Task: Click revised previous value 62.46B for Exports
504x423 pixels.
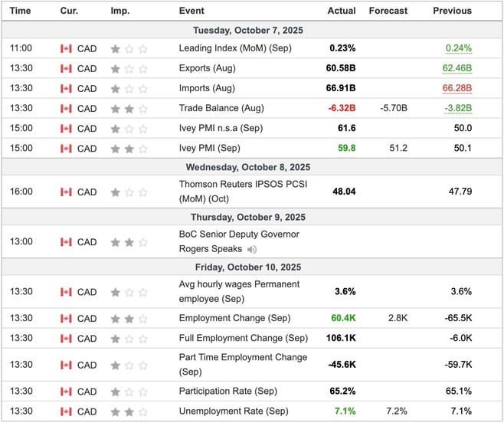Action: (457, 68)
